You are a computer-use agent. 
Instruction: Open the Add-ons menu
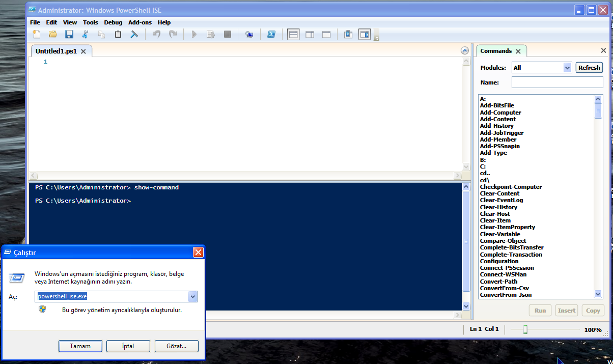pos(140,22)
